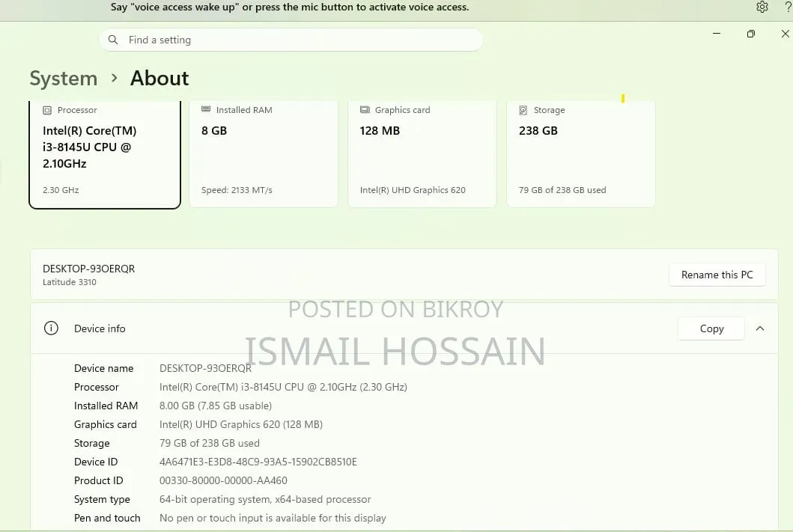Click the Processor chip icon
The height and width of the screenshot is (532, 793).
47,110
